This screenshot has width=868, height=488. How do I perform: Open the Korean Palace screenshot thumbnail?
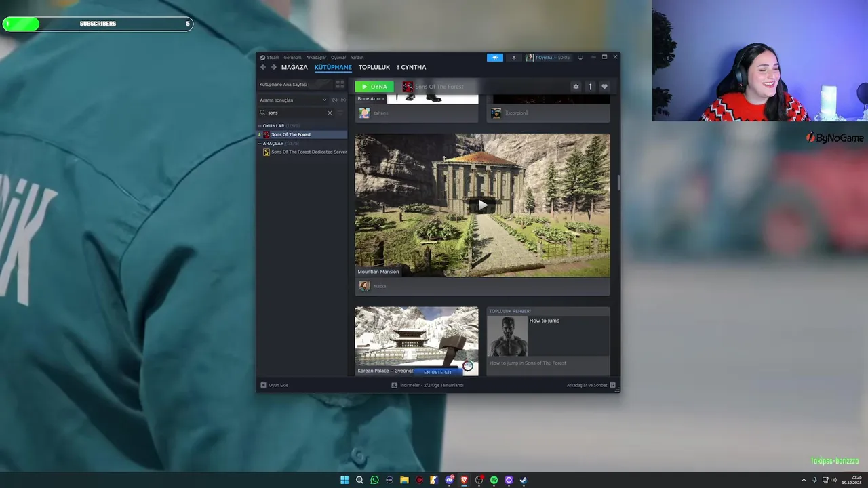416,341
